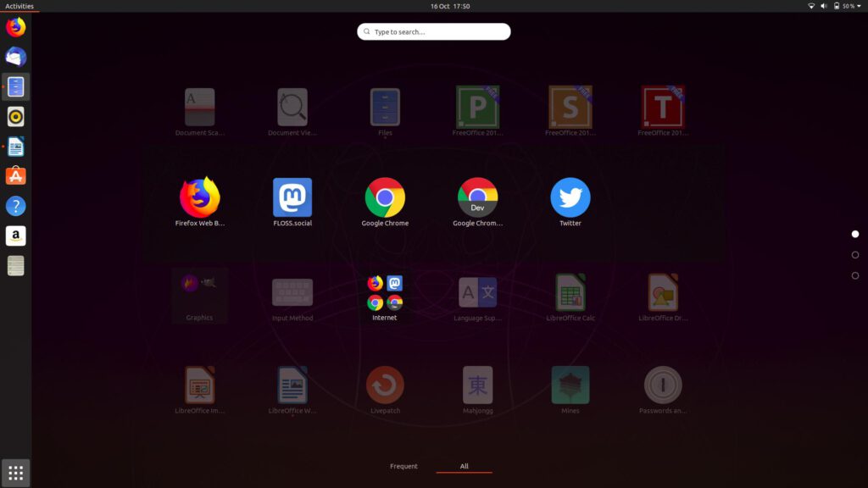Open the file cabinet app in dock
This screenshot has height=488, width=868.
15,265
